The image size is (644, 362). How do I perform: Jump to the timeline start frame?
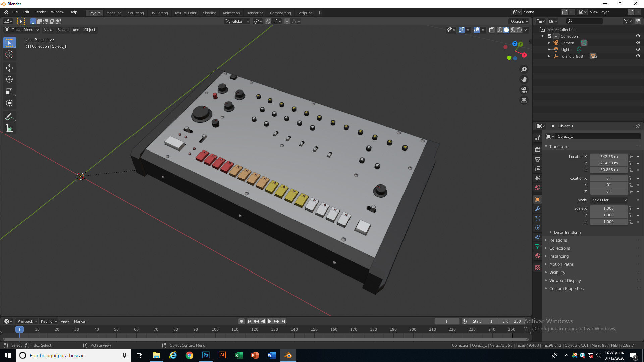click(250, 321)
